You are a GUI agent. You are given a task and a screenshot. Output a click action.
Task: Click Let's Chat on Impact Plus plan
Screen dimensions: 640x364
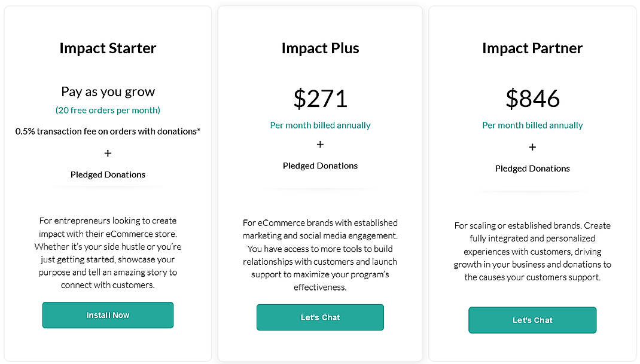pyautogui.click(x=320, y=317)
